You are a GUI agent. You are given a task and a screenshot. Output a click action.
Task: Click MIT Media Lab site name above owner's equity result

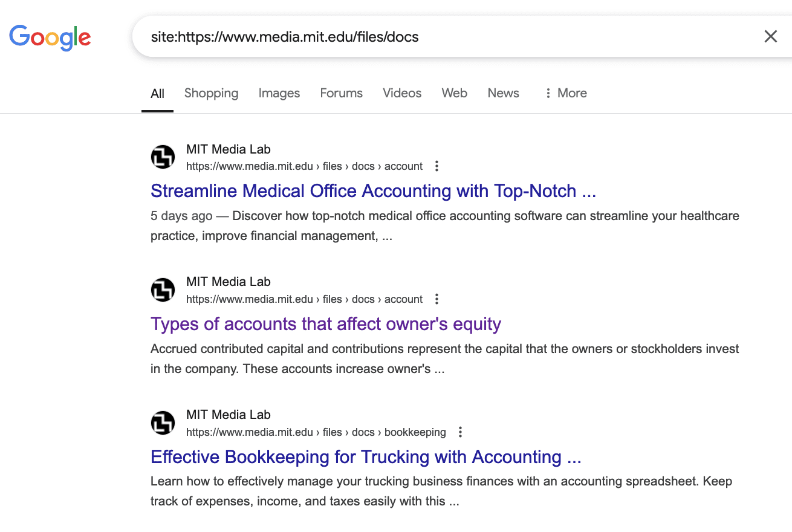(228, 282)
